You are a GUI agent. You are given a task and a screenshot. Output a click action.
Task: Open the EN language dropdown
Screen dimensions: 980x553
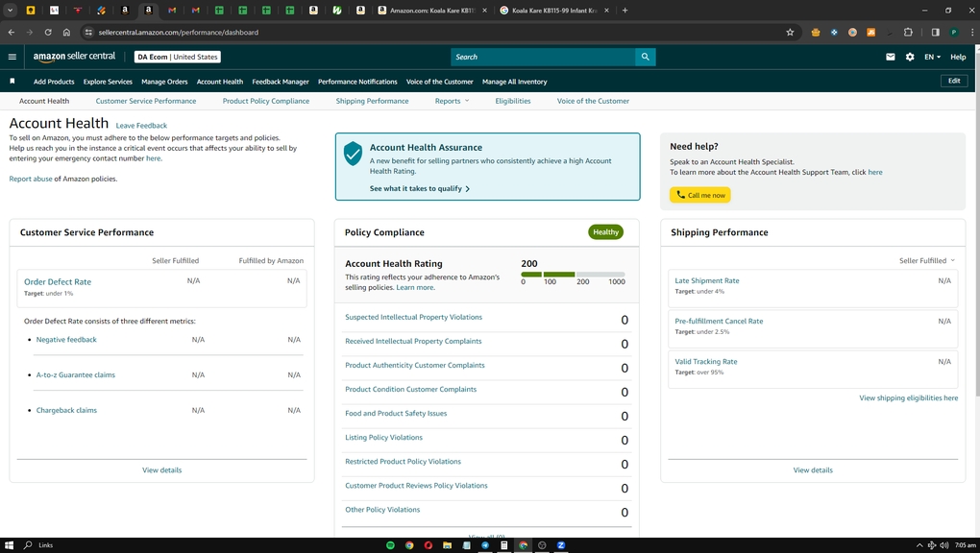[933, 57]
